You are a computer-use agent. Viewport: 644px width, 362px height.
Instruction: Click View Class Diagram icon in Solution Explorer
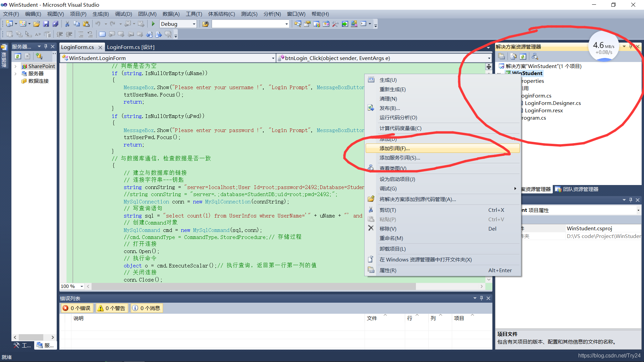point(535,56)
